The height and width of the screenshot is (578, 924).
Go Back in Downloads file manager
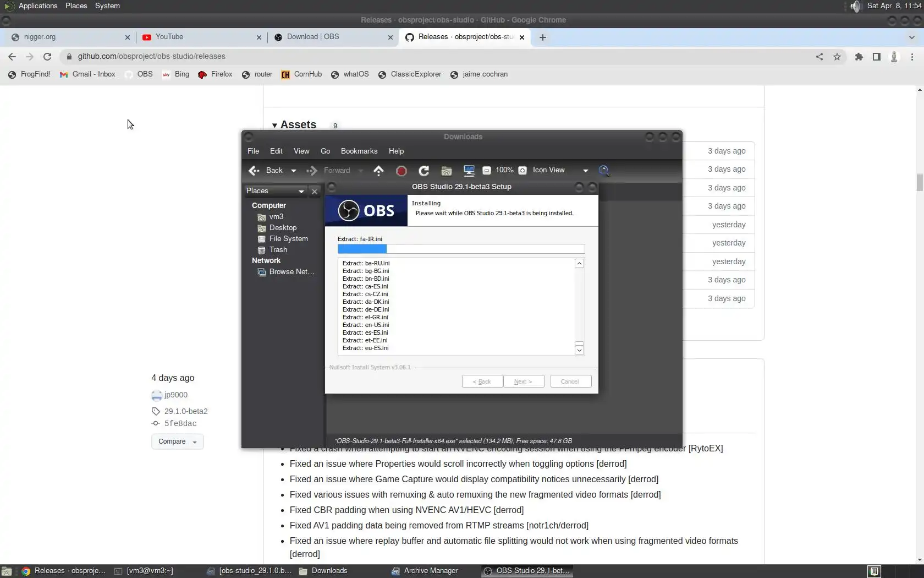[x=266, y=171]
